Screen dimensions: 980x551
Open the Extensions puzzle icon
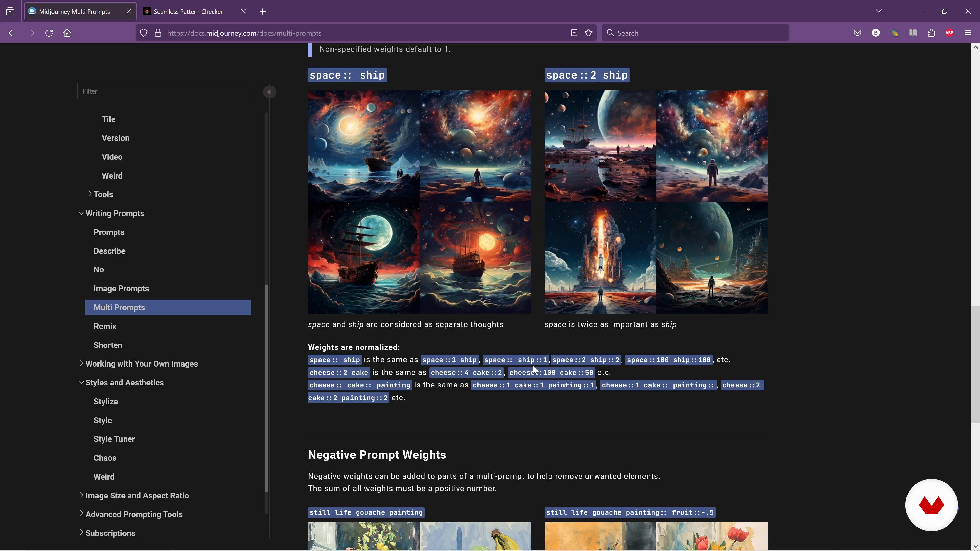click(931, 33)
